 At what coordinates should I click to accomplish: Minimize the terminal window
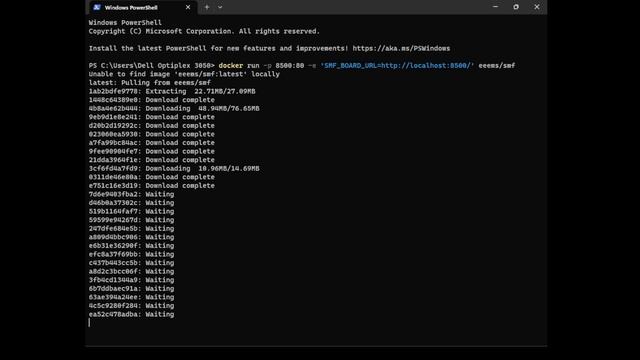click(x=495, y=7)
